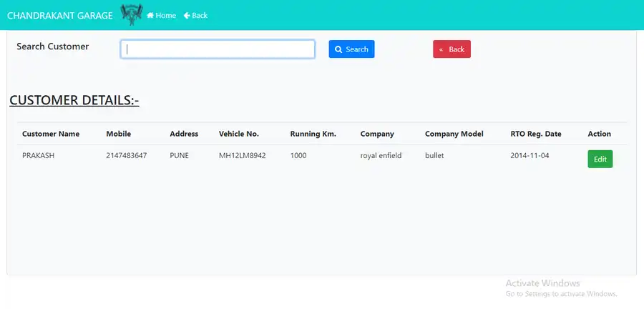
Task: Click the Back arrow in top navbar
Action: coord(195,15)
